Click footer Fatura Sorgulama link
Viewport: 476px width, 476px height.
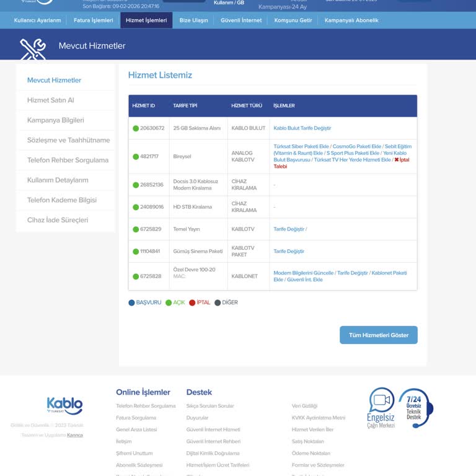[136, 418]
